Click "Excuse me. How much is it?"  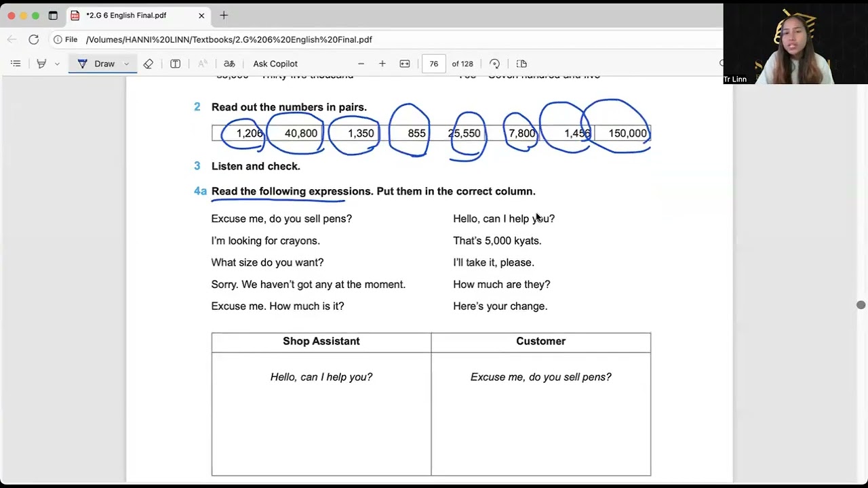(x=278, y=306)
